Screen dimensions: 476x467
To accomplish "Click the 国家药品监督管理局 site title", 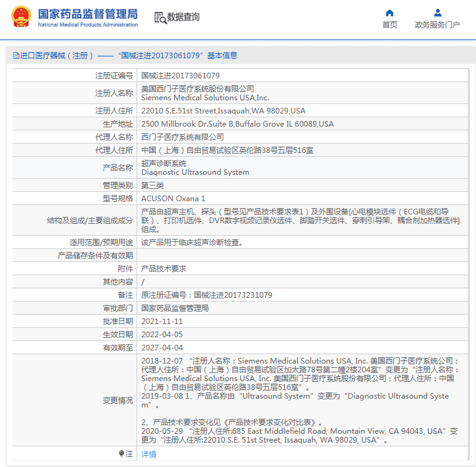I will [x=88, y=14].
